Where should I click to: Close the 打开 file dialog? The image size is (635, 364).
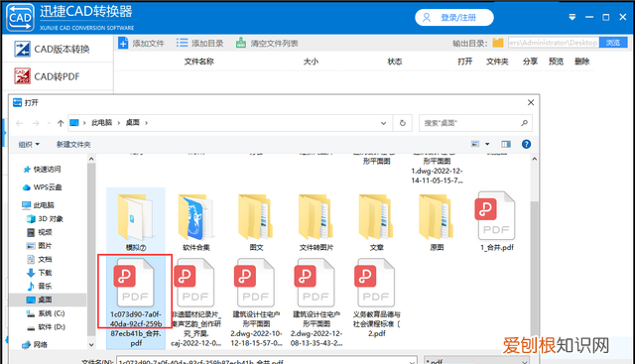click(x=531, y=103)
